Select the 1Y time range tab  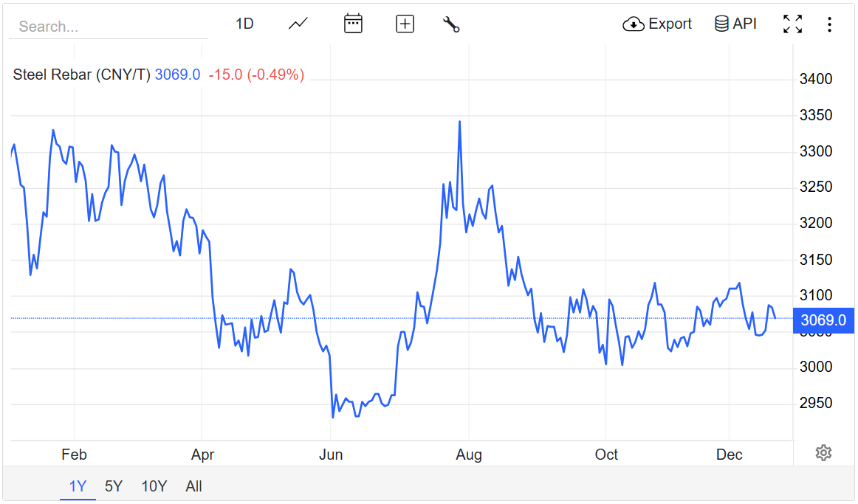(x=78, y=486)
